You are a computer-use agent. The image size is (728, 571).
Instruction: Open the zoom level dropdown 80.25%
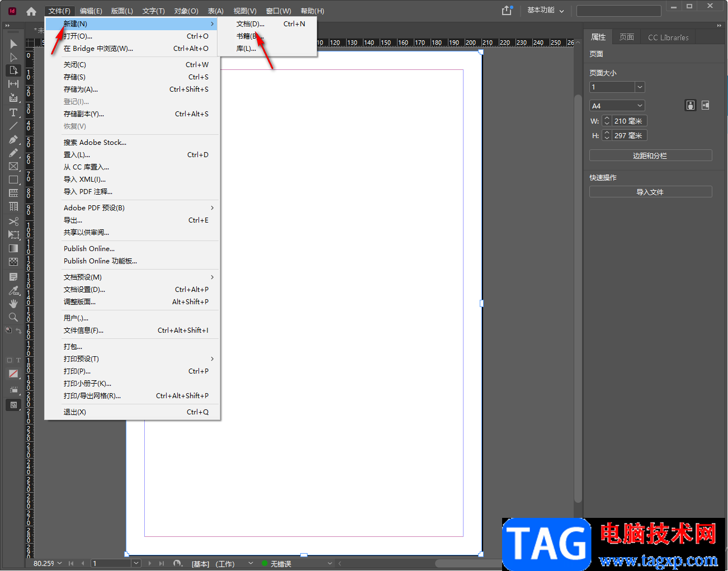coord(59,563)
